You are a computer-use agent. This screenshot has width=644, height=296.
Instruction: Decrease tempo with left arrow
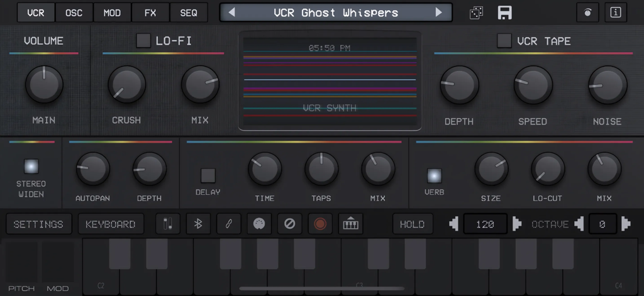coord(454,224)
